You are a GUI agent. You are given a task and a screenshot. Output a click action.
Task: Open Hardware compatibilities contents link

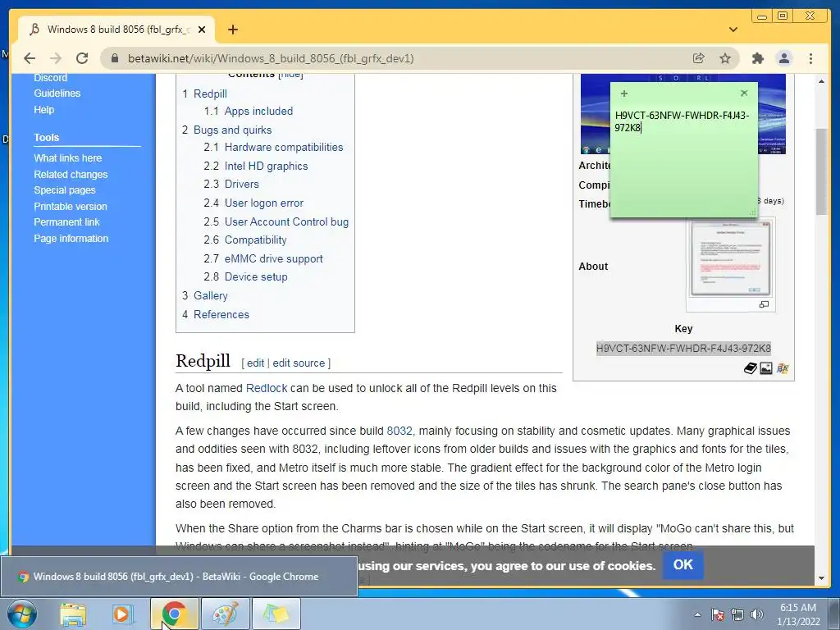click(x=283, y=147)
